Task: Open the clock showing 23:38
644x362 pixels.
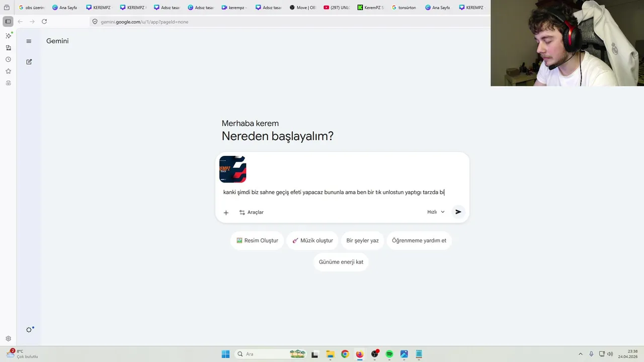Action: click(x=627, y=354)
